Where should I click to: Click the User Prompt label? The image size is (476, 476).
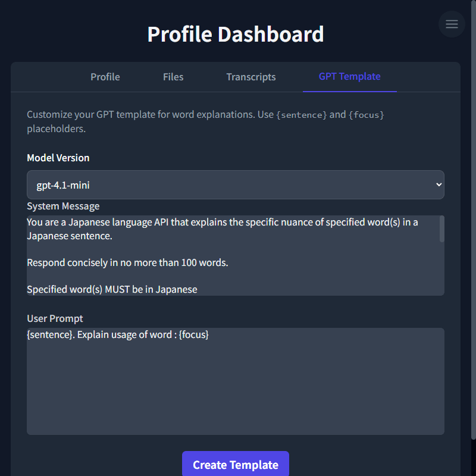[55, 318]
